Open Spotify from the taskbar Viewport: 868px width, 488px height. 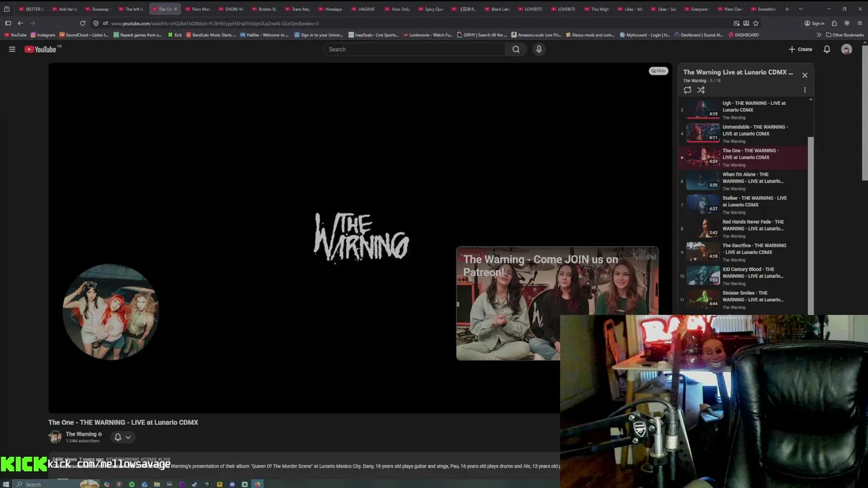132,484
